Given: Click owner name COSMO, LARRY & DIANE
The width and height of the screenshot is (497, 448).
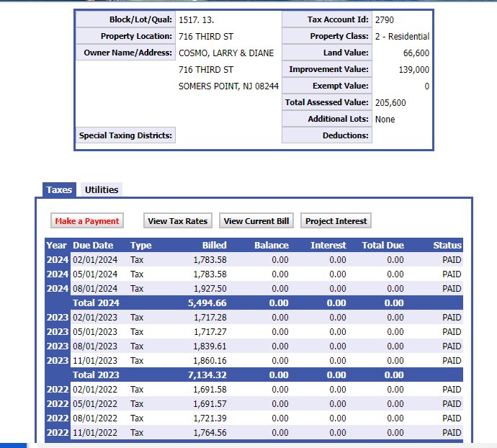Looking at the screenshot, I should (x=226, y=53).
